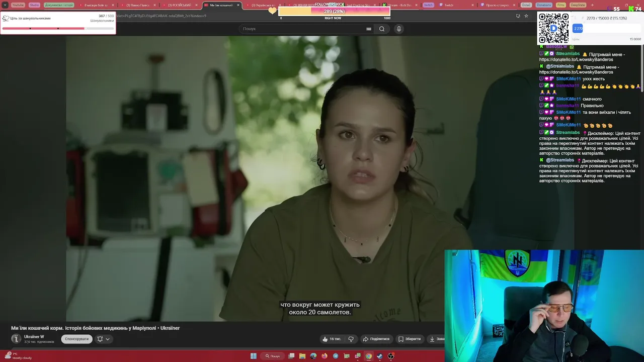Open Ukraїner W channel avatar
The width and height of the screenshot is (644, 362).
(x=16, y=339)
